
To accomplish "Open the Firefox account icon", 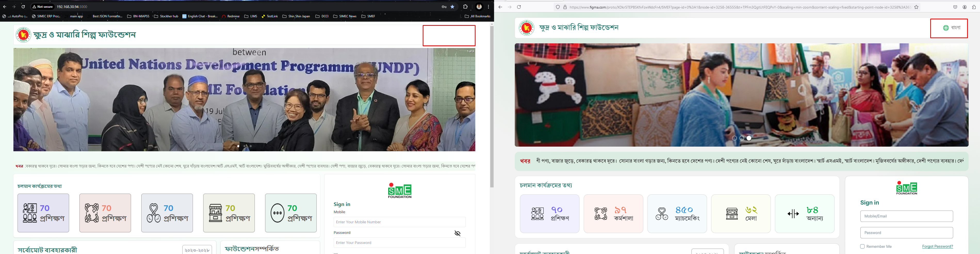I will 965,7.
